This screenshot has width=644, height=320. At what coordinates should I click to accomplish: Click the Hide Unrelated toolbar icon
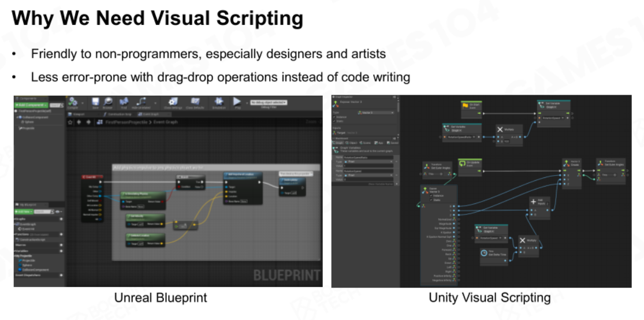pyautogui.click(x=141, y=102)
